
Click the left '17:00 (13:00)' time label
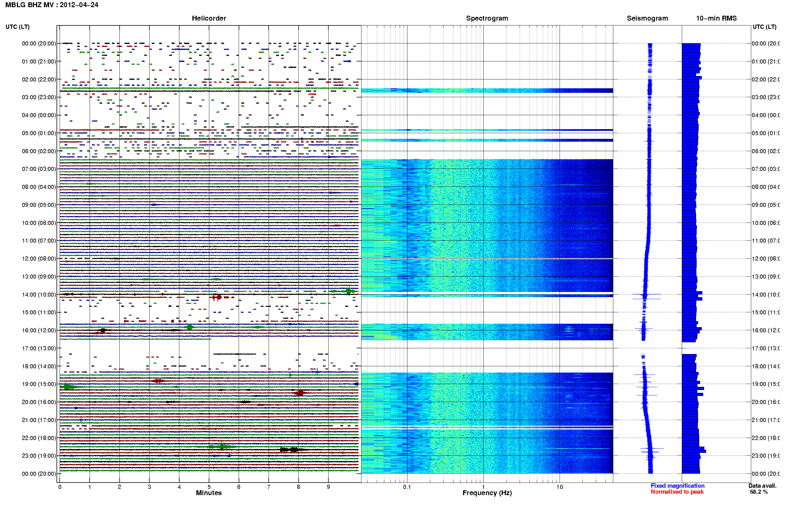point(39,348)
